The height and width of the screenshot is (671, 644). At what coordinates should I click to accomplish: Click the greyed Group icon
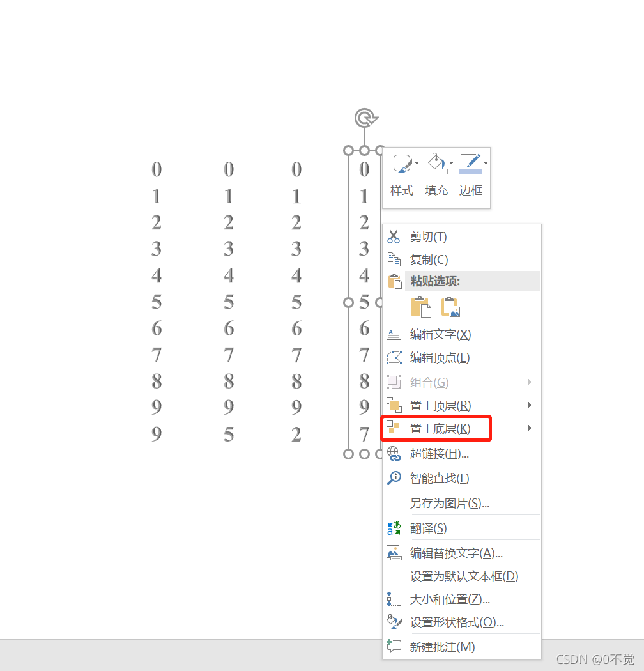tap(394, 382)
